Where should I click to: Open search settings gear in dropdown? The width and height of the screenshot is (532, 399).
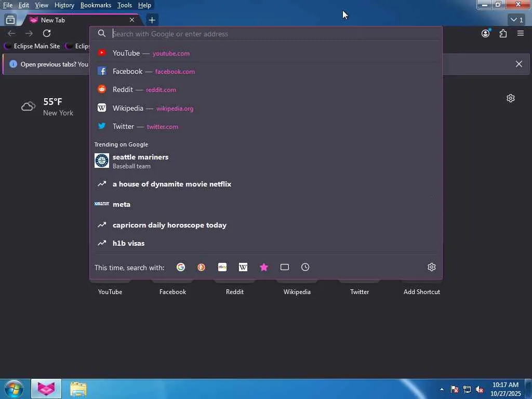point(432,268)
